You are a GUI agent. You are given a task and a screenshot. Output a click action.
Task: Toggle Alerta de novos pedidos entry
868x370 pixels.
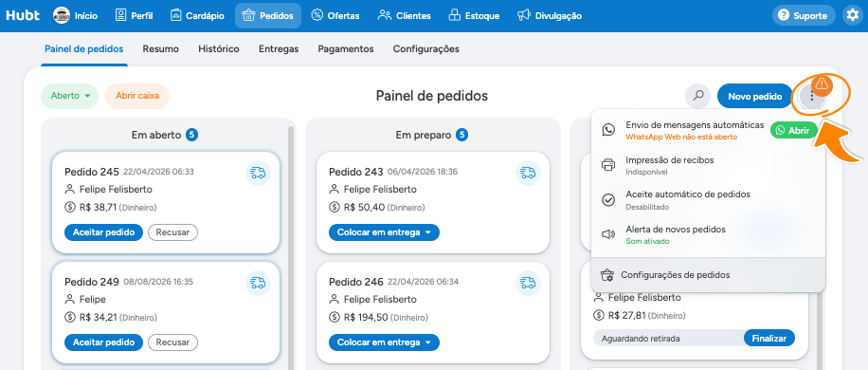tap(708, 234)
